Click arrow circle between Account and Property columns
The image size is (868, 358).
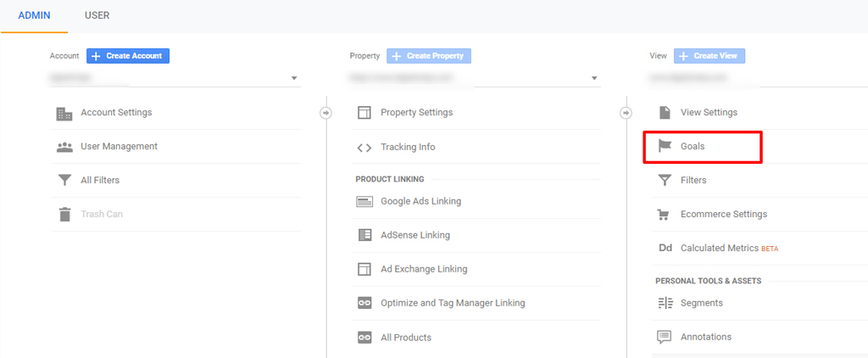point(325,113)
